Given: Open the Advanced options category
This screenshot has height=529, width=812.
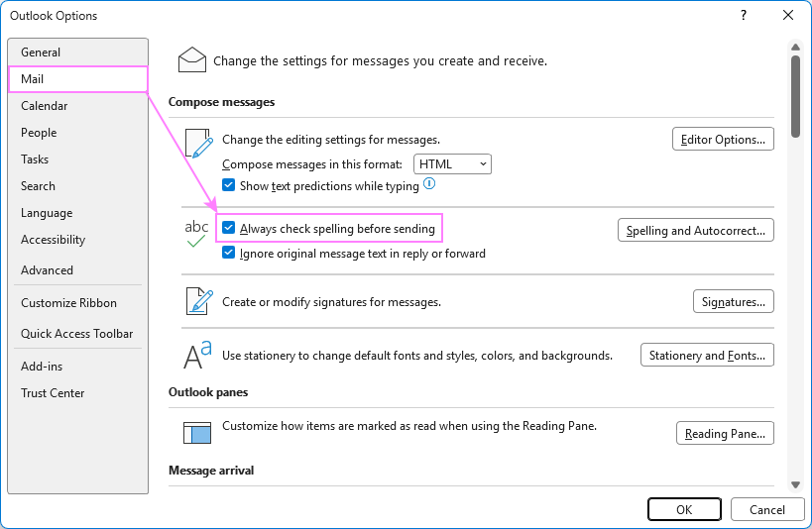Looking at the screenshot, I should pos(77,270).
